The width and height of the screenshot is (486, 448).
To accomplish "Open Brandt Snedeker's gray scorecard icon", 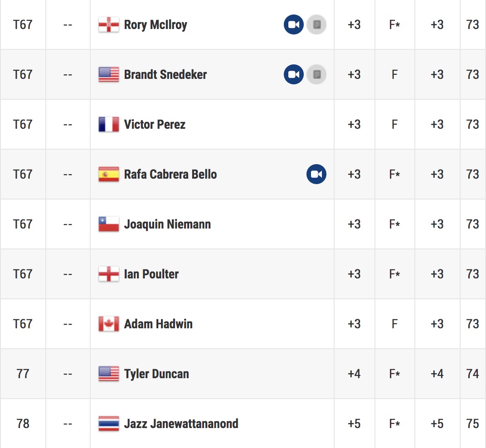I will pos(316,74).
